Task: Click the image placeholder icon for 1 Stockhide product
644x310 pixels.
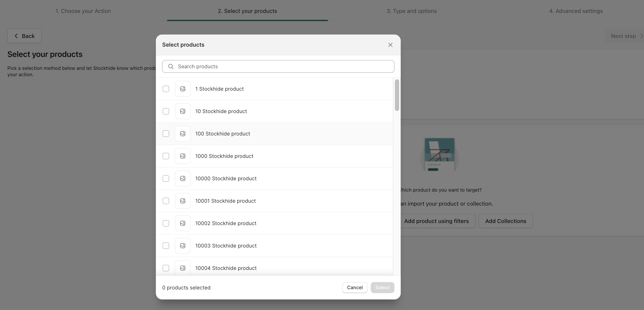Action: pyautogui.click(x=182, y=89)
